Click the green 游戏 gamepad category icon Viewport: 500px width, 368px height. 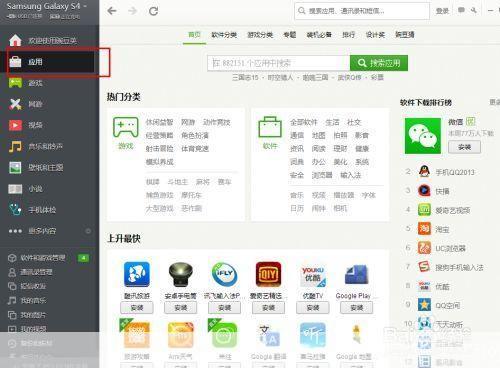[126, 127]
